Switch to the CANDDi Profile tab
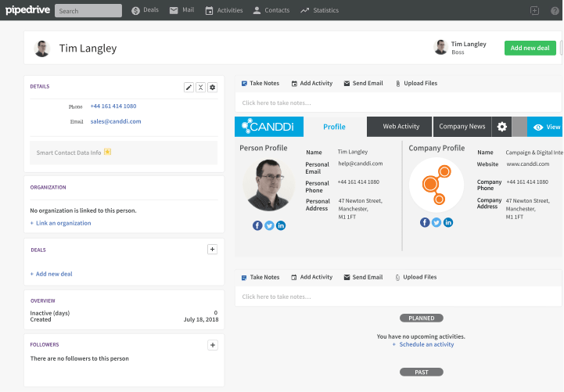The width and height of the screenshot is (564, 392). click(x=334, y=127)
